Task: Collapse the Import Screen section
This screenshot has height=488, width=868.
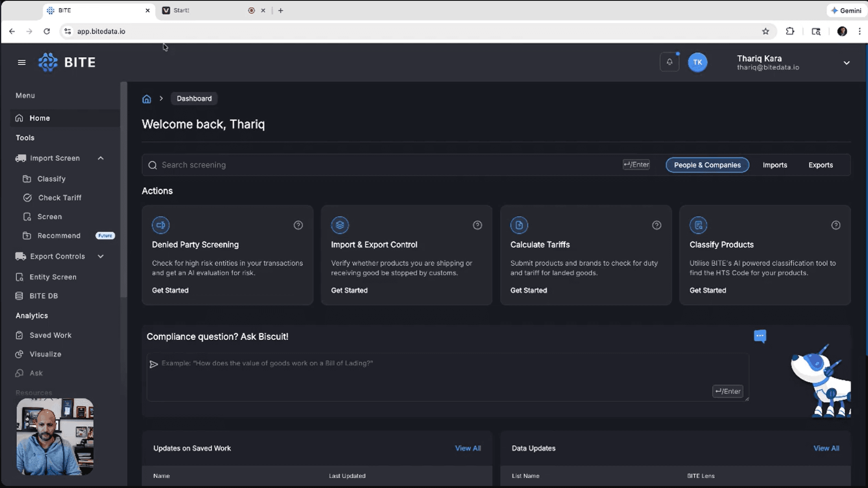Action: [100, 158]
